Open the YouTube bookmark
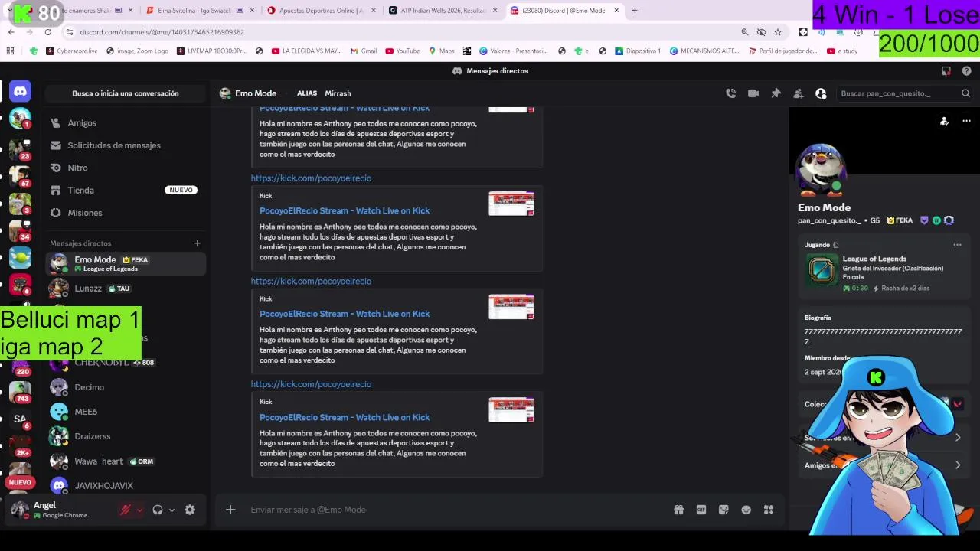The image size is (980, 551). pyautogui.click(x=403, y=51)
